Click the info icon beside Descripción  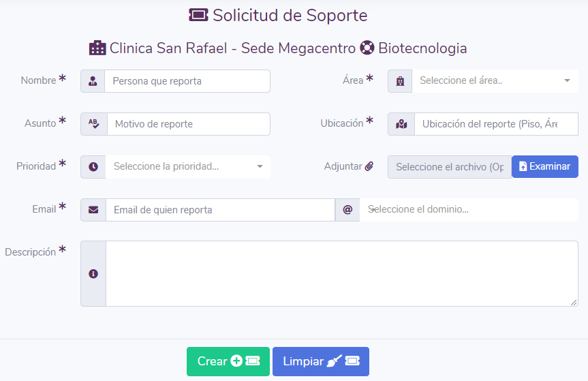tap(93, 274)
